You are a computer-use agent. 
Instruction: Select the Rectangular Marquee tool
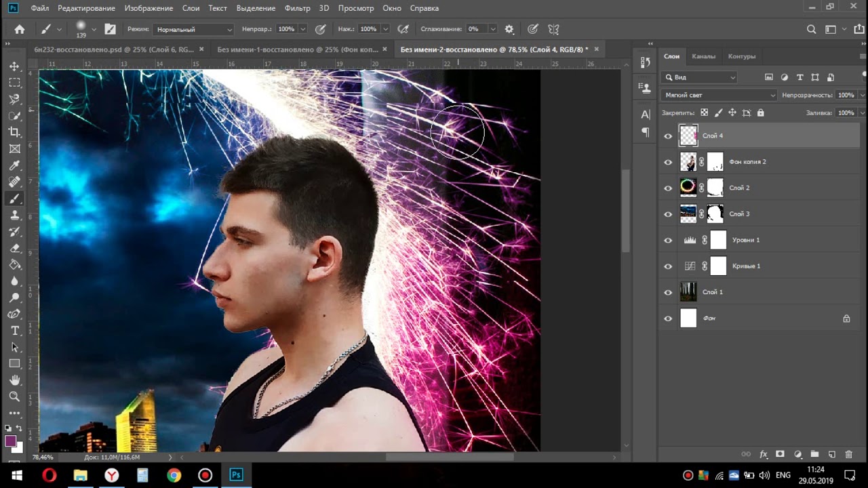(x=14, y=83)
